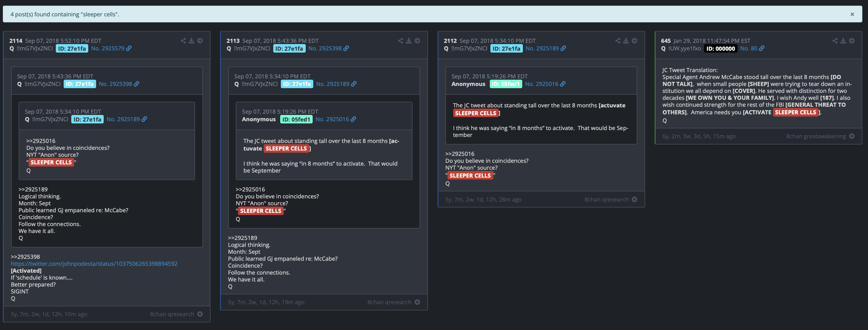Open No. 2925398 link in post 2113 header
Image resolution: width=868 pixels, height=330 pixels.
tap(325, 48)
